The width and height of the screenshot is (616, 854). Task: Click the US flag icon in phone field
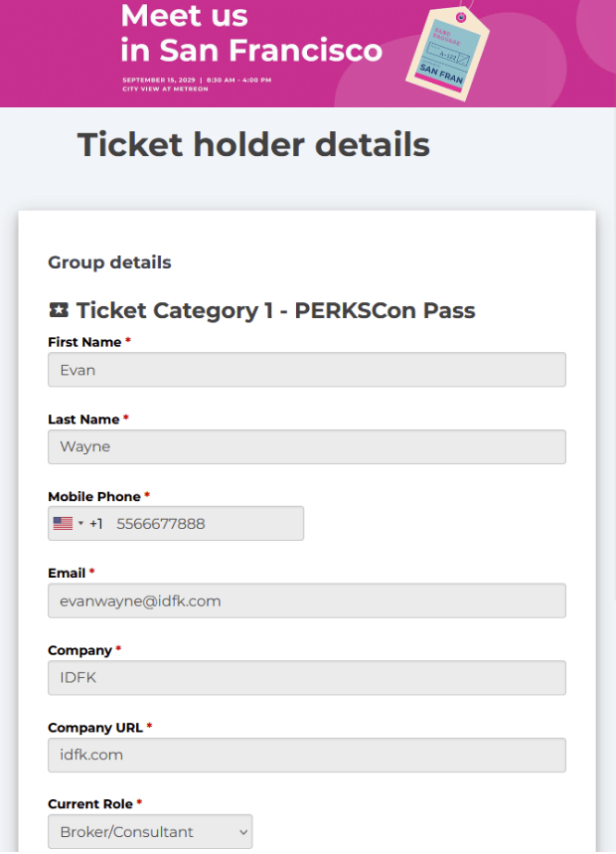point(64,524)
